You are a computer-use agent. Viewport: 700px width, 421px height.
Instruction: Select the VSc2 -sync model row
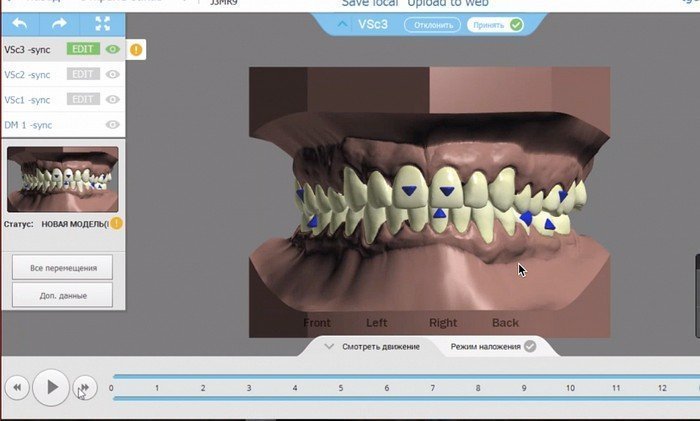[63, 74]
